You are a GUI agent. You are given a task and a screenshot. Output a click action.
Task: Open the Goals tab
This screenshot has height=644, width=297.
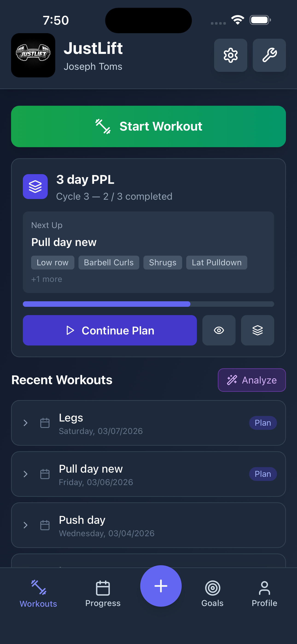tap(213, 593)
